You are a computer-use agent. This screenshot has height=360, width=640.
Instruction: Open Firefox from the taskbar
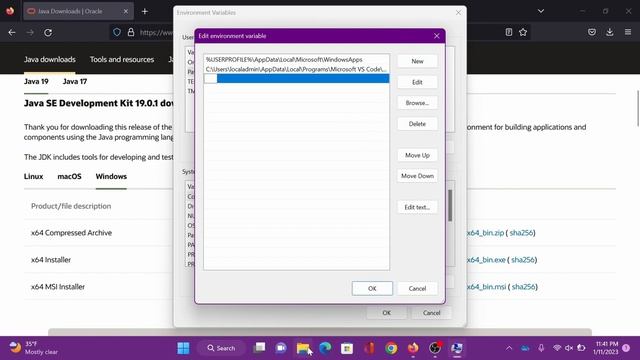coord(413,348)
